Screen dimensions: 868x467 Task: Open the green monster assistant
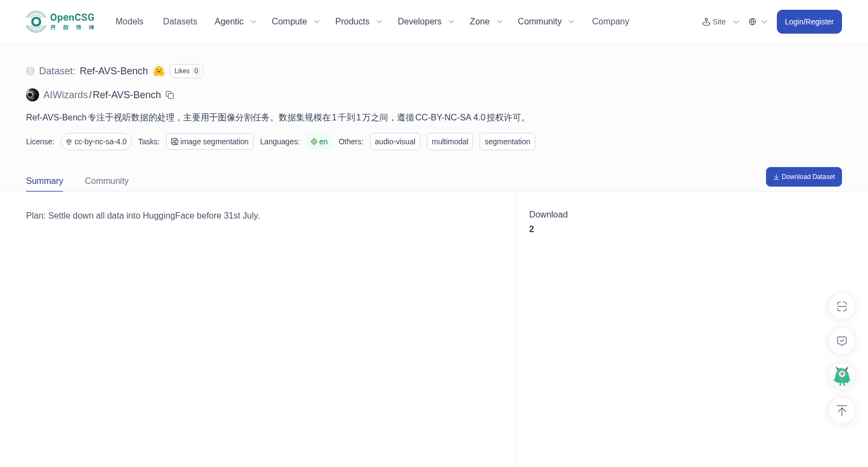pyautogui.click(x=842, y=376)
